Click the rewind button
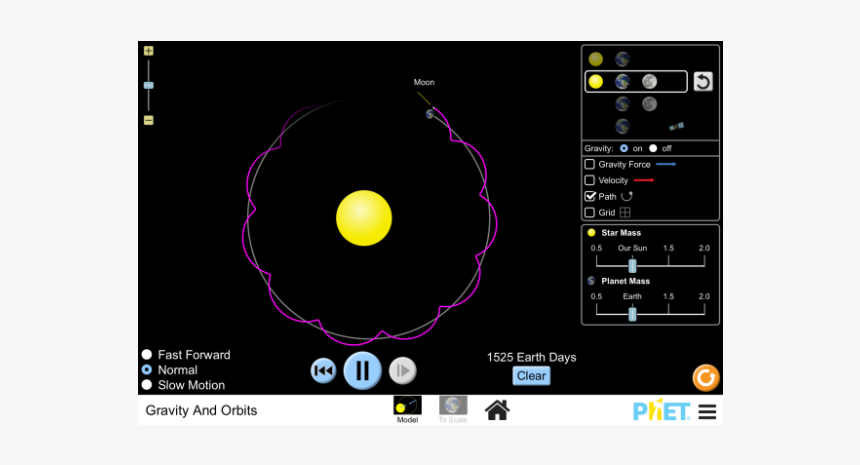This screenshot has width=860, height=465. 324,371
